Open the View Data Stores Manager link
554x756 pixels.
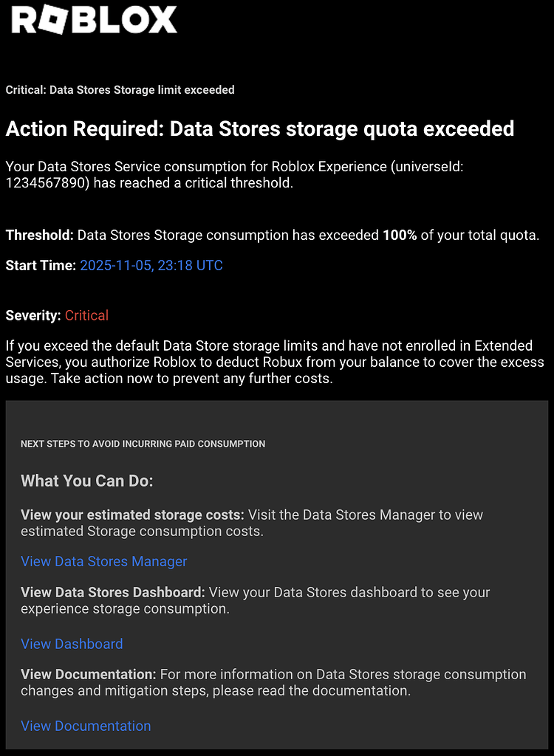click(x=103, y=562)
